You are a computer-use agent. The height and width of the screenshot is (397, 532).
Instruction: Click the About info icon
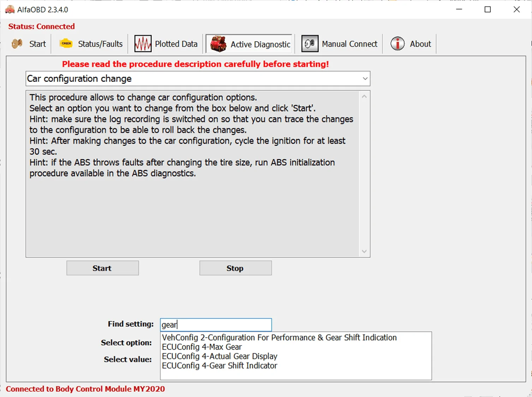pos(397,44)
